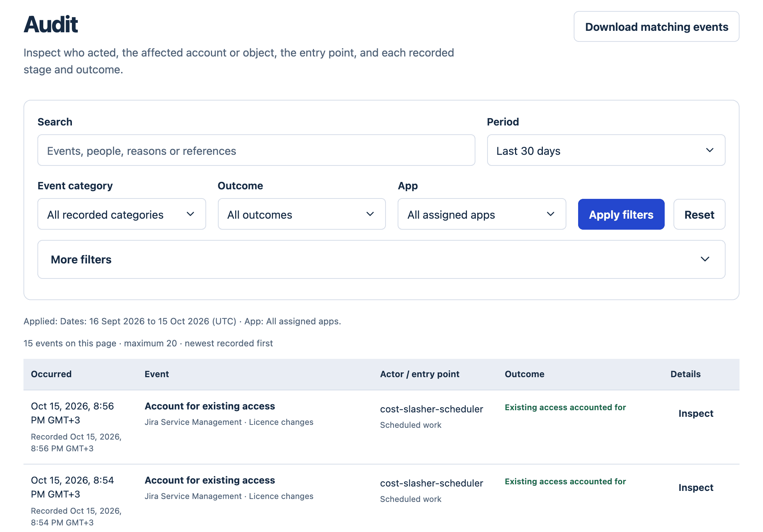Click outcome text in the 8:56 PM row
The image size is (763, 532).
point(565,407)
